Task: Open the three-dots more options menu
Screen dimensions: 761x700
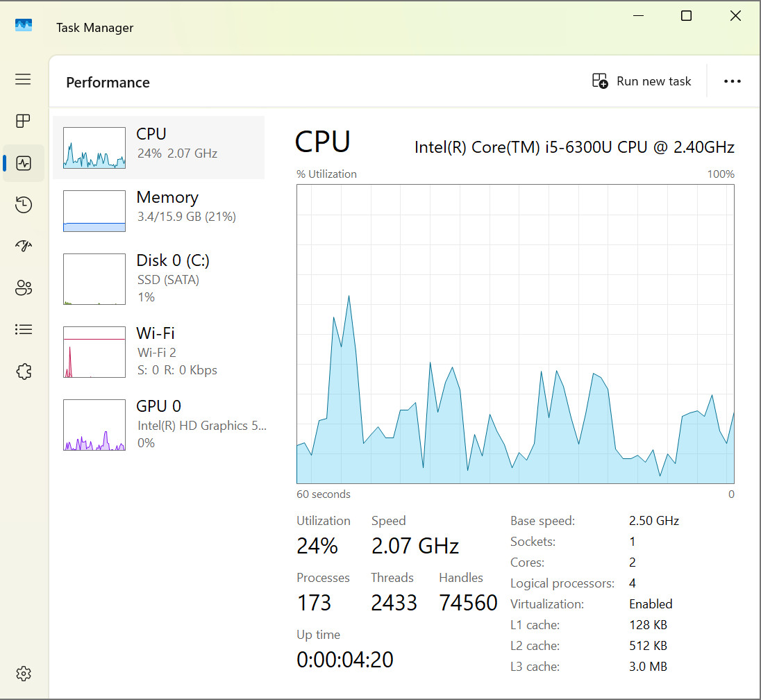Action: [x=732, y=81]
